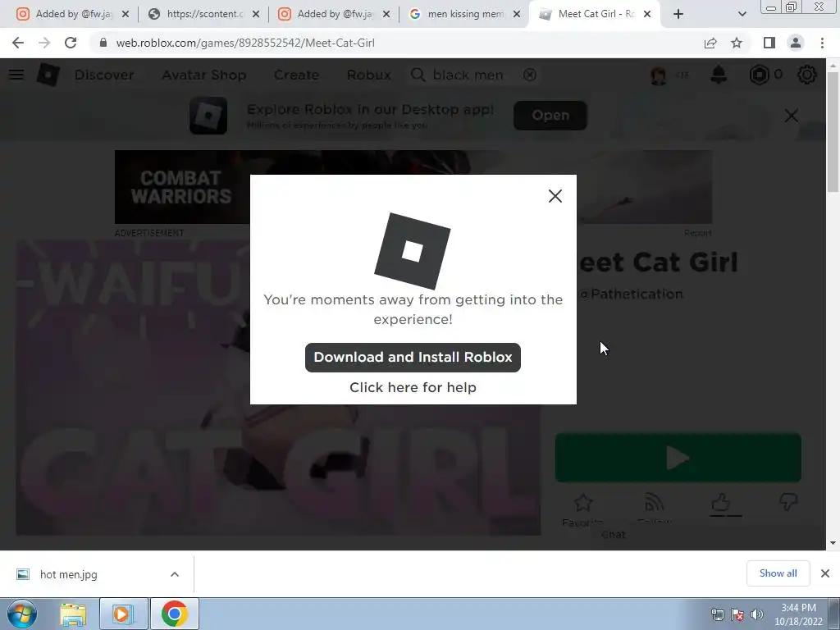
Task: Expand the hot men.jpg download options
Action: pyautogui.click(x=175, y=574)
